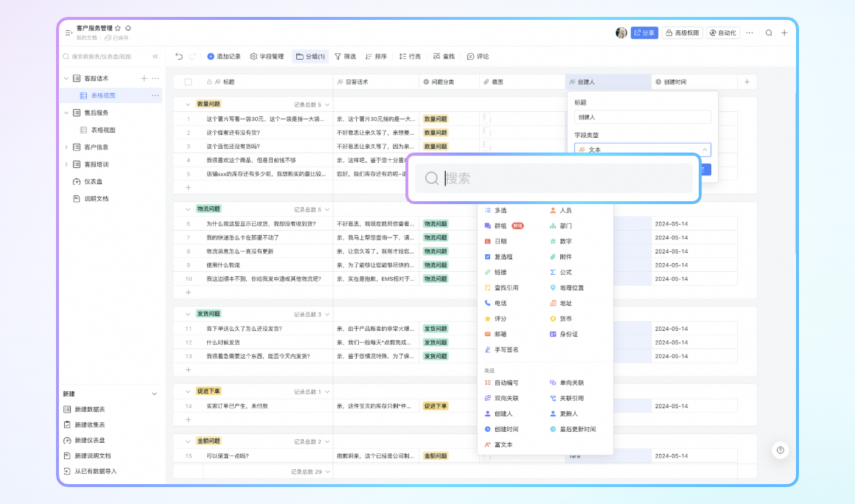Click 从已有数据导入 in sidebar

[91, 472]
